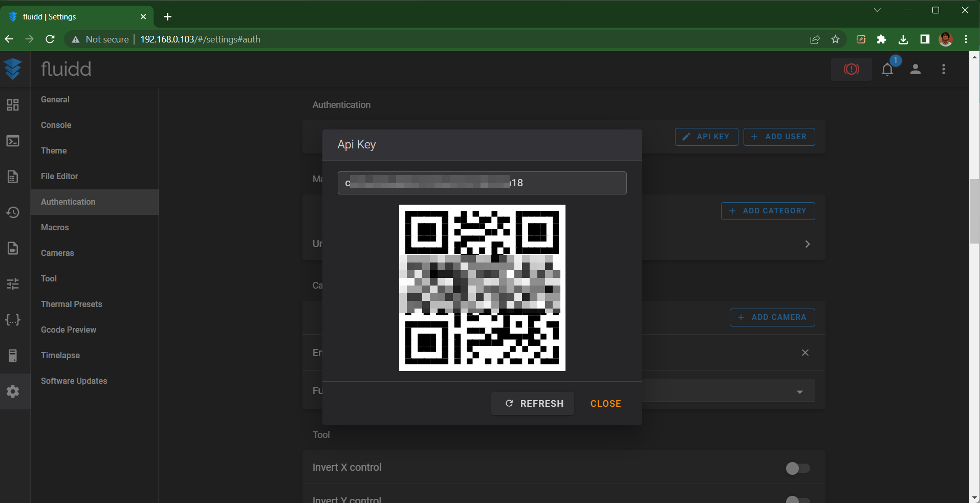This screenshot has height=503, width=980.
Task: Open the Settings gear icon in left rail
Action: [13, 391]
